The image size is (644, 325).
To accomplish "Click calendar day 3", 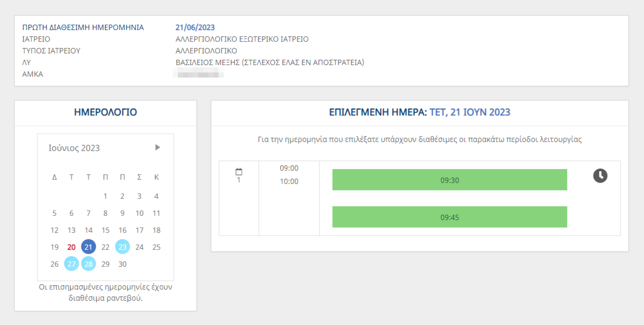I will 139,196.
